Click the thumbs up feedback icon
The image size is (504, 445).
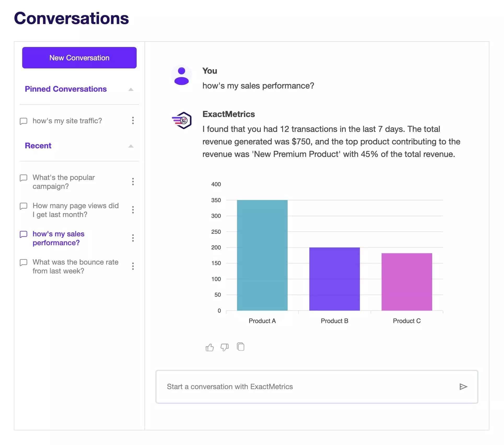(210, 347)
